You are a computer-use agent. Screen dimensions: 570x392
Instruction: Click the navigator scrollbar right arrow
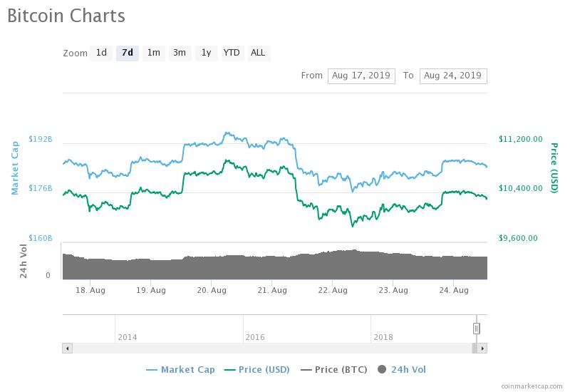tap(482, 349)
